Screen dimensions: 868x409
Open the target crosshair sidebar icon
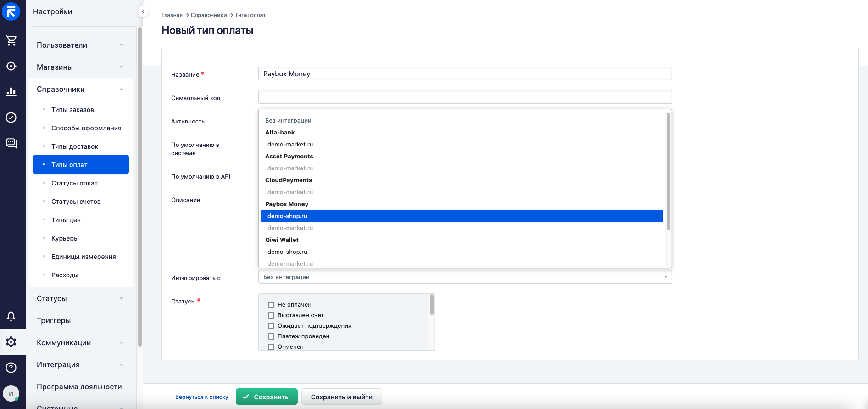[11, 66]
